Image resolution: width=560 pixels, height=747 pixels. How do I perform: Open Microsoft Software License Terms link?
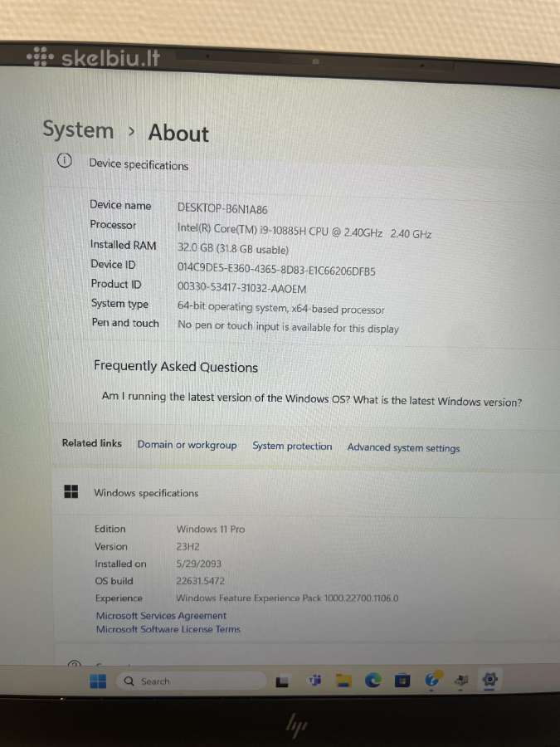[168, 629]
